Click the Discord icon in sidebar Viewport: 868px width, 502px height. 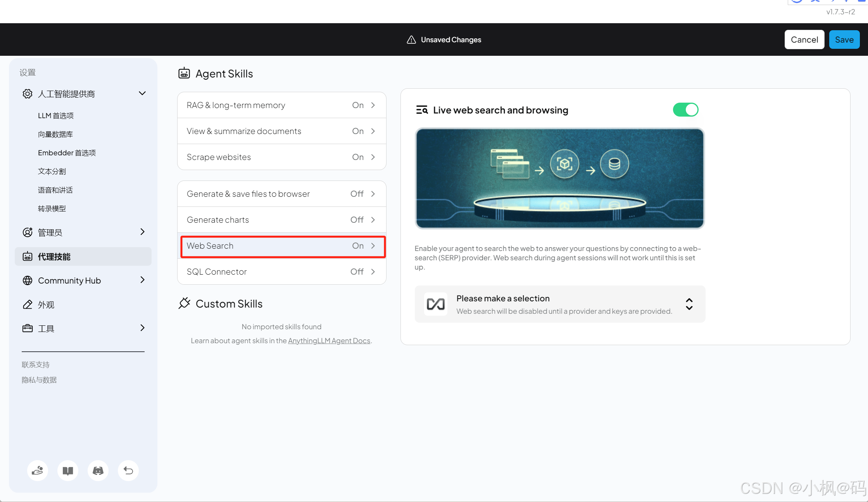click(x=98, y=470)
